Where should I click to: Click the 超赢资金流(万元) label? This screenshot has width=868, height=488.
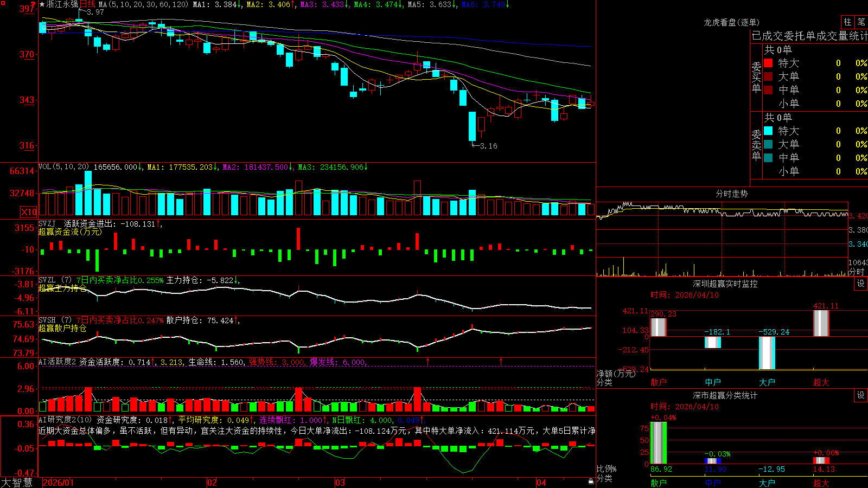tap(70, 232)
